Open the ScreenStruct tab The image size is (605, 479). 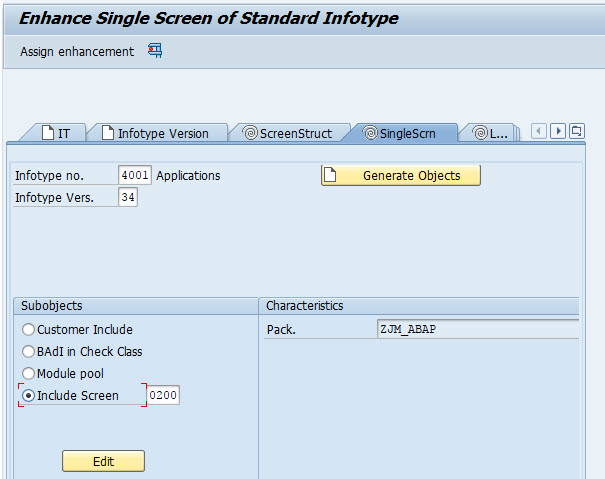click(295, 133)
